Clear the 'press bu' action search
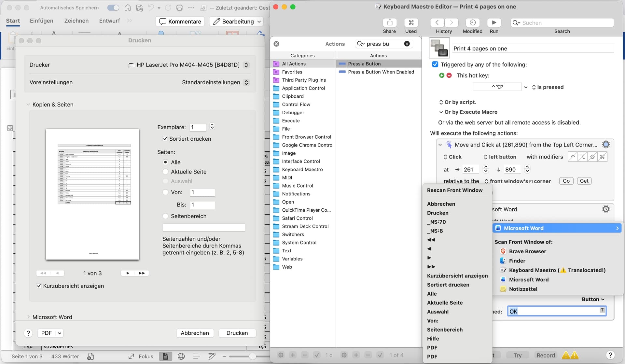 click(x=407, y=44)
